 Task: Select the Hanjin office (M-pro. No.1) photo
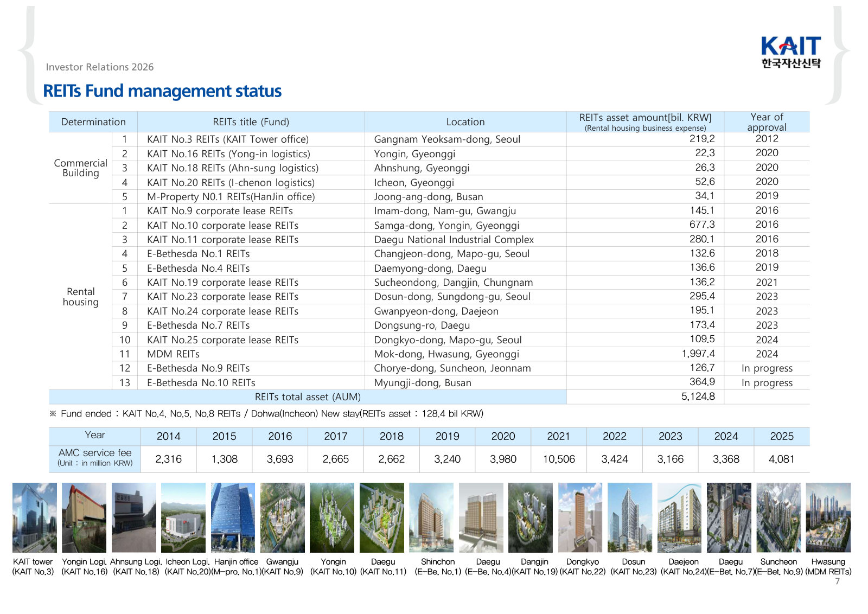233,517
